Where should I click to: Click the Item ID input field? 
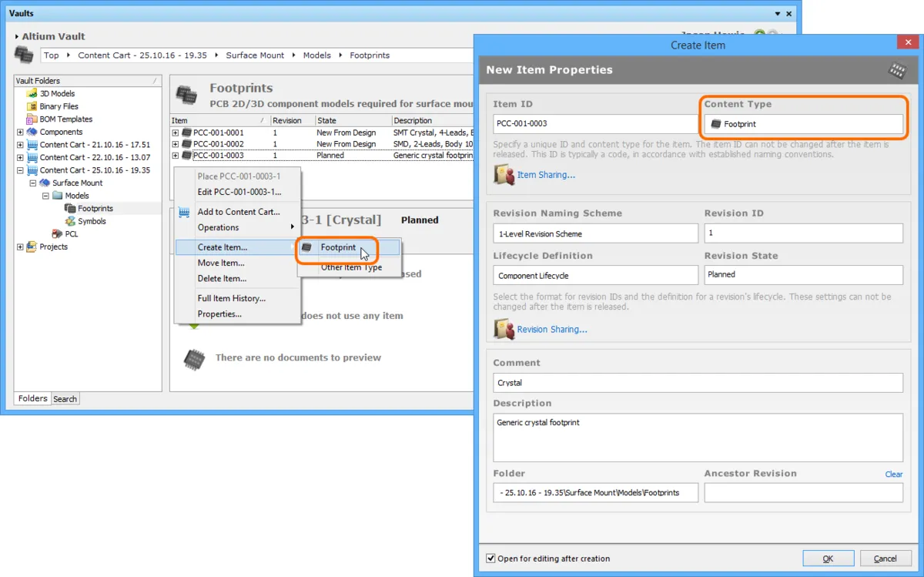pos(596,123)
